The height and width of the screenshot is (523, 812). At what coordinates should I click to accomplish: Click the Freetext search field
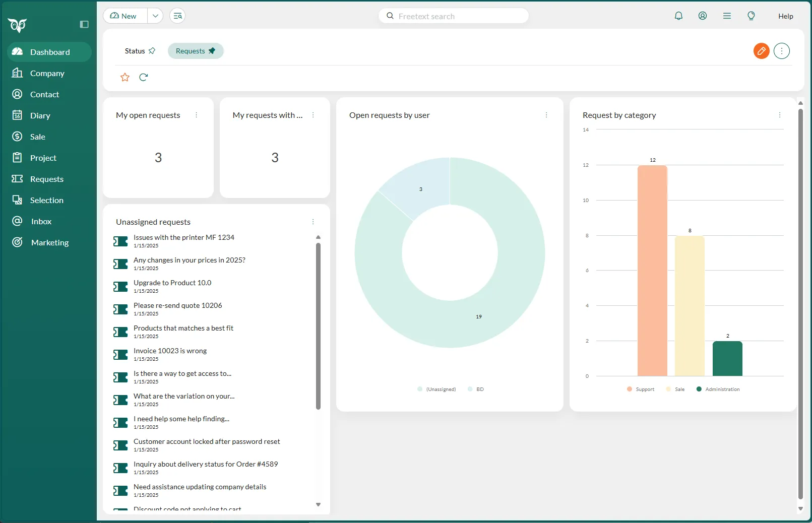click(459, 16)
